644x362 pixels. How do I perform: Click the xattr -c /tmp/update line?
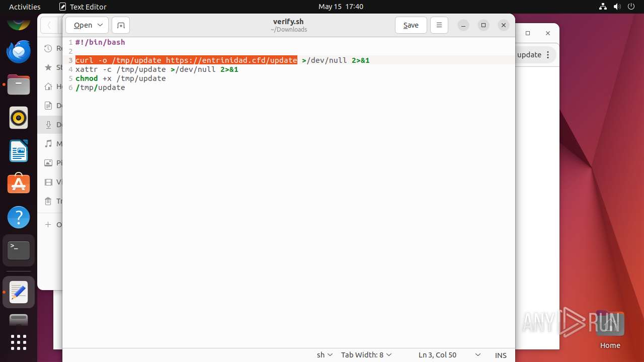156,69
